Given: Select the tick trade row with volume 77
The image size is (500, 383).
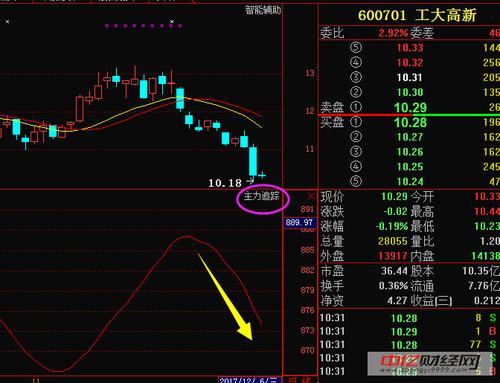Looking at the screenshot, I should (x=409, y=345).
